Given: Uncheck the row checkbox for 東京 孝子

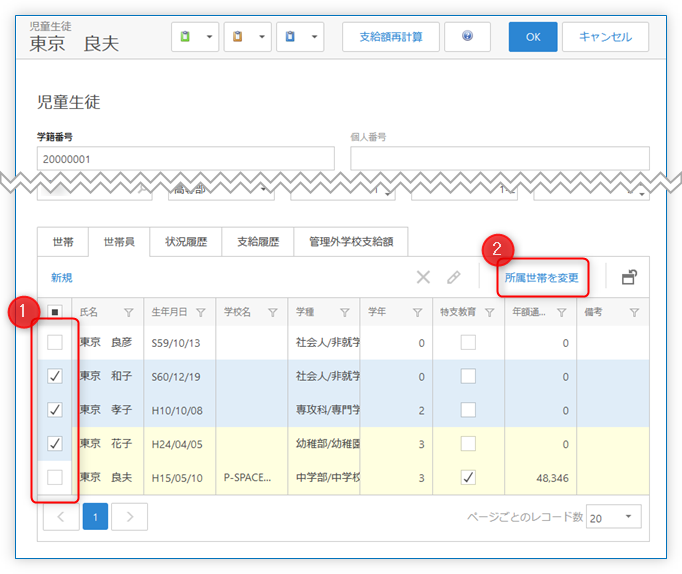Looking at the screenshot, I should 55,410.
